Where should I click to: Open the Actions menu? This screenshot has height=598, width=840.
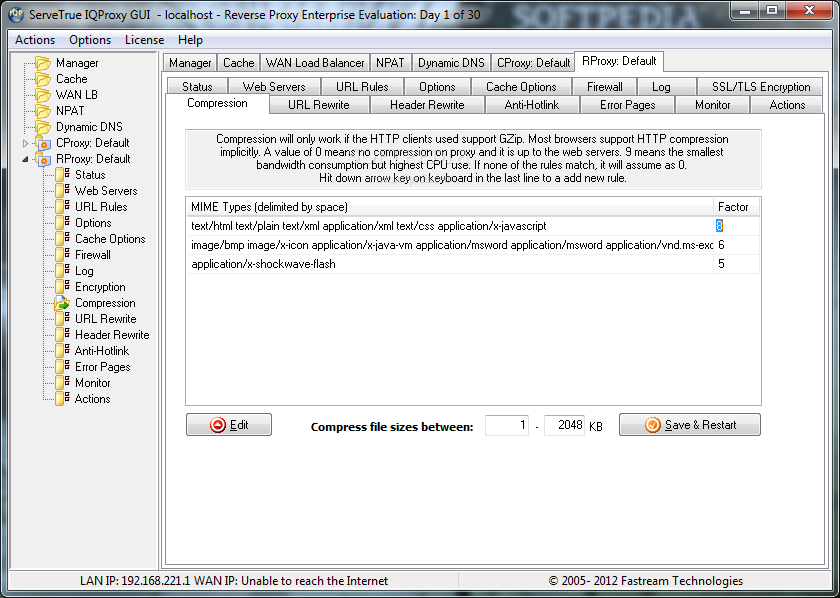coord(35,40)
